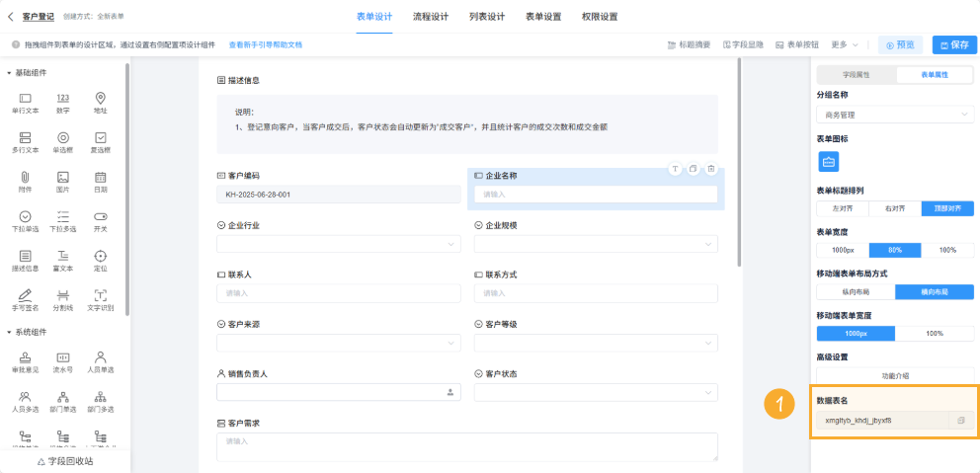Select the 描述信息 component in sidebar
The width and height of the screenshot is (980, 473).
25,261
